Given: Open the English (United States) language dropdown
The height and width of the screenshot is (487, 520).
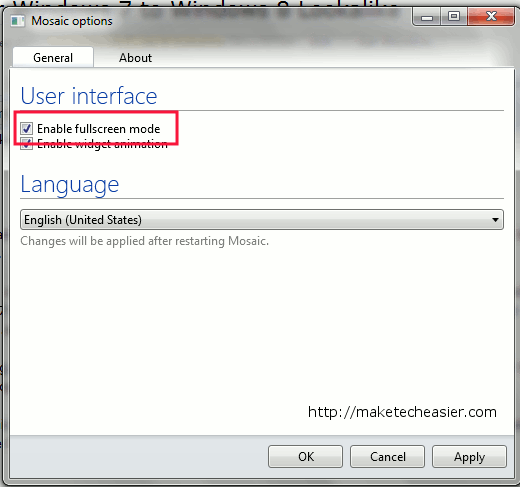Looking at the screenshot, I should [x=262, y=220].
